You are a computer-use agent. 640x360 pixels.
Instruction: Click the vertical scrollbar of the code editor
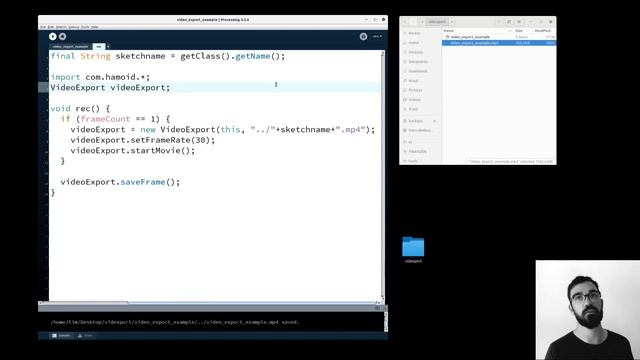[382, 176]
